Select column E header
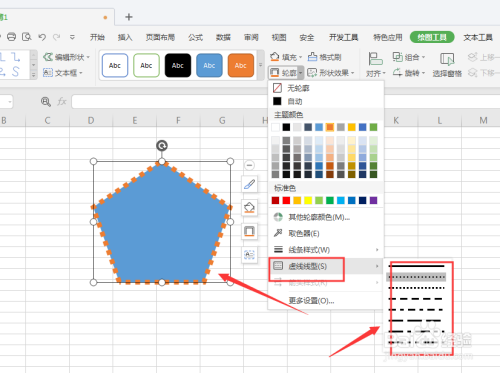500x373 pixels. click(x=135, y=120)
